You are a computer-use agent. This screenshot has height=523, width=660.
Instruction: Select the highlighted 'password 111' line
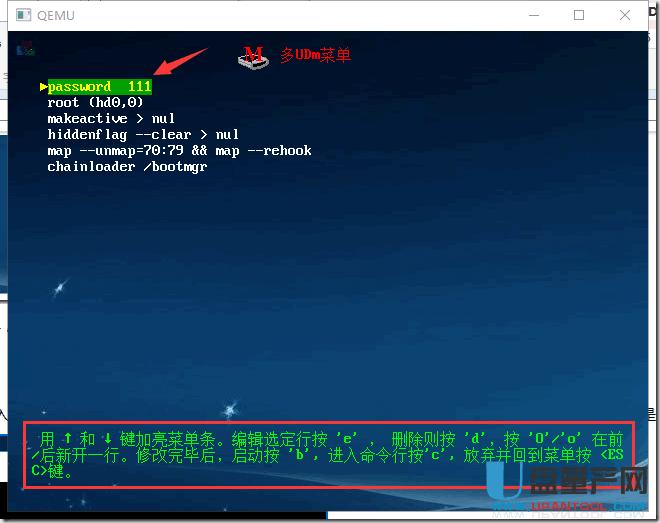99,87
